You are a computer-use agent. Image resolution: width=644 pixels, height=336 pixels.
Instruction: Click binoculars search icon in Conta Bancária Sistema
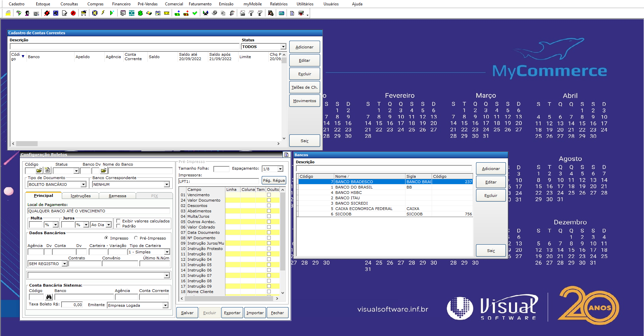click(49, 297)
